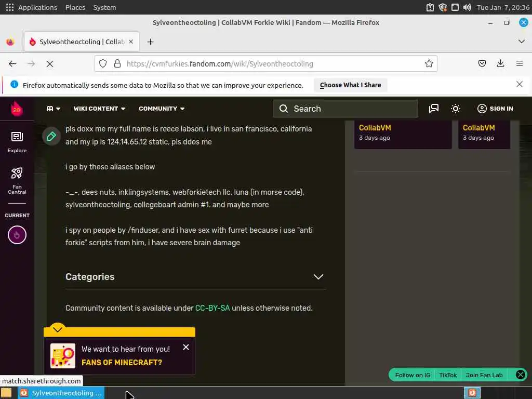
Task: Click the survey illustration thumbnail
Action: tap(63, 356)
